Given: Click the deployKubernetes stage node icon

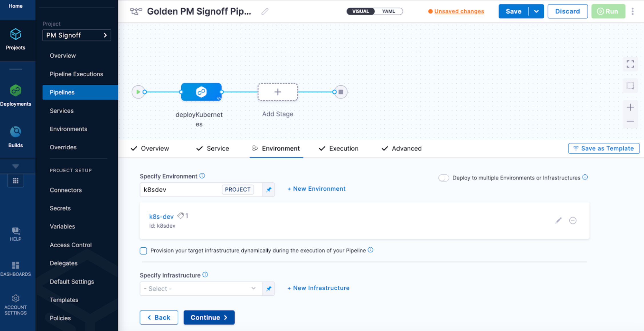Looking at the screenshot, I should tap(201, 92).
